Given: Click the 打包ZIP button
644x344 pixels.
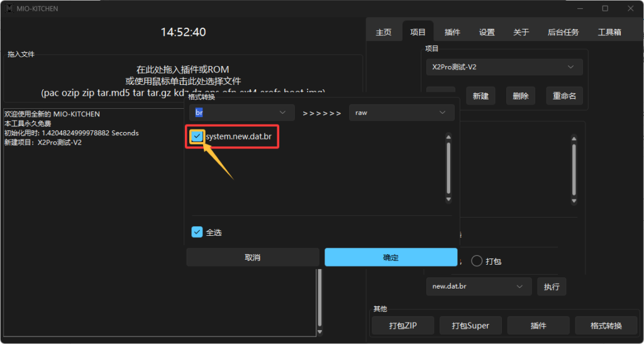Looking at the screenshot, I should tap(402, 325).
